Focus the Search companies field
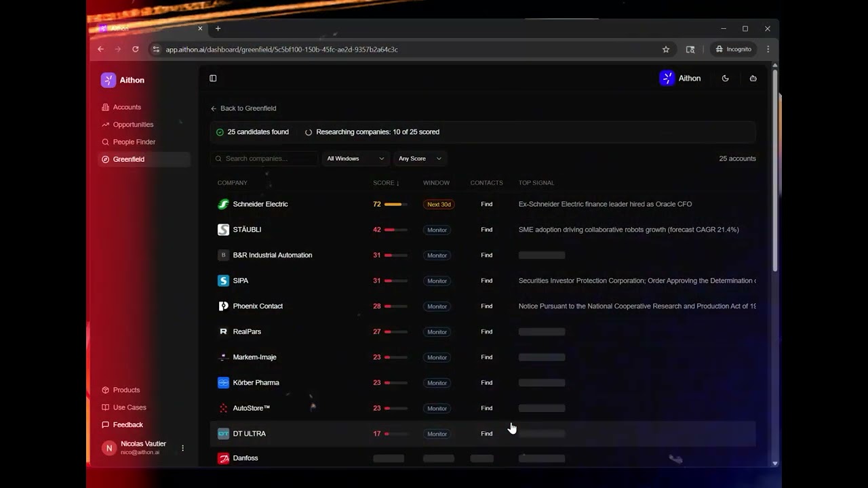868x488 pixels. [x=264, y=159]
